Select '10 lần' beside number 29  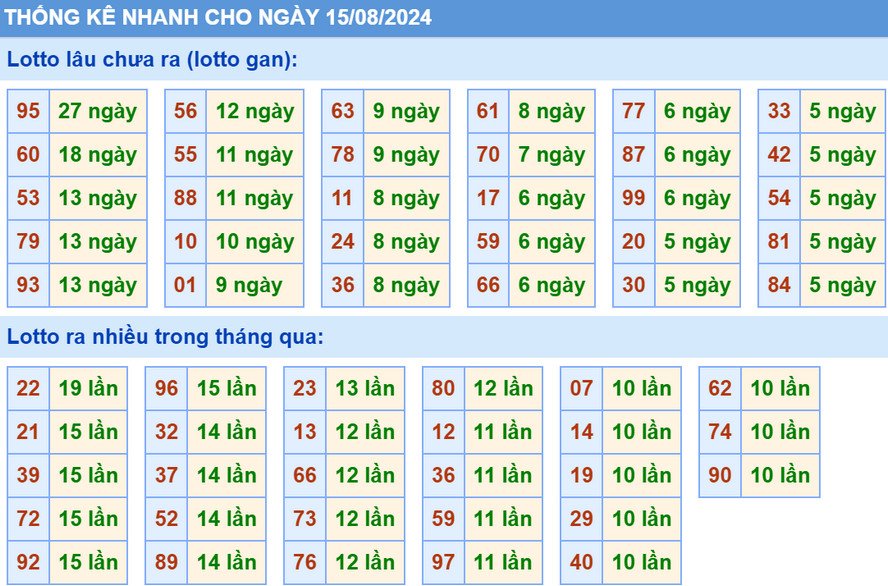(642, 519)
